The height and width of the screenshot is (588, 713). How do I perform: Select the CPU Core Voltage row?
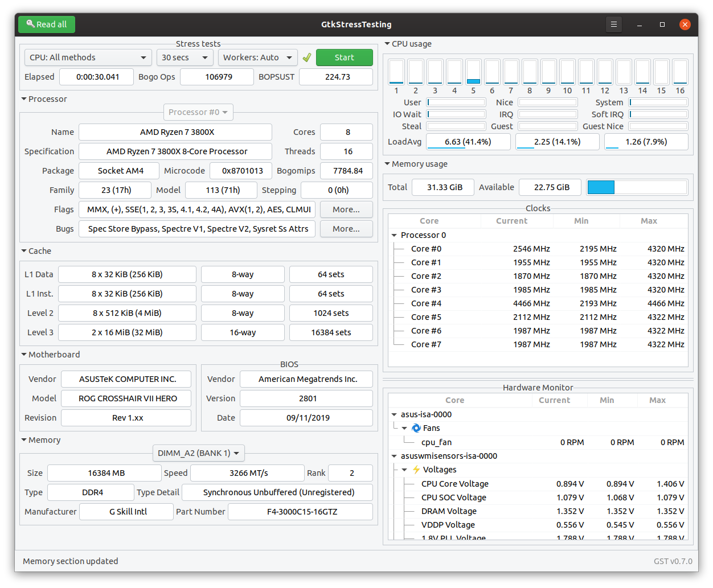tap(538, 484)
